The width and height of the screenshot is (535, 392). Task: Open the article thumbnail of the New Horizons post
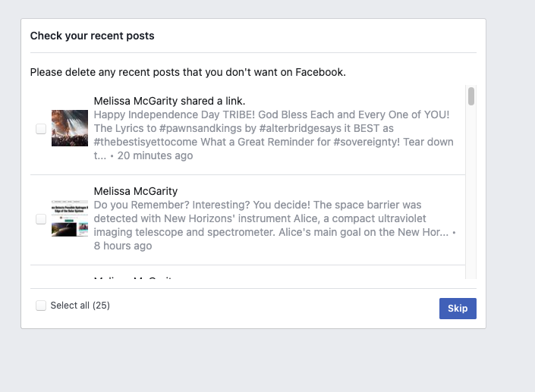click(70, 218)
